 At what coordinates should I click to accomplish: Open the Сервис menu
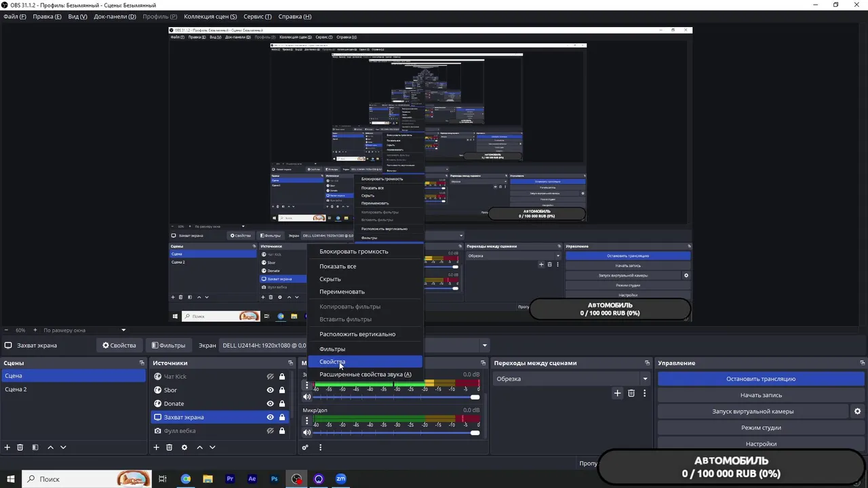click(257, 16)
